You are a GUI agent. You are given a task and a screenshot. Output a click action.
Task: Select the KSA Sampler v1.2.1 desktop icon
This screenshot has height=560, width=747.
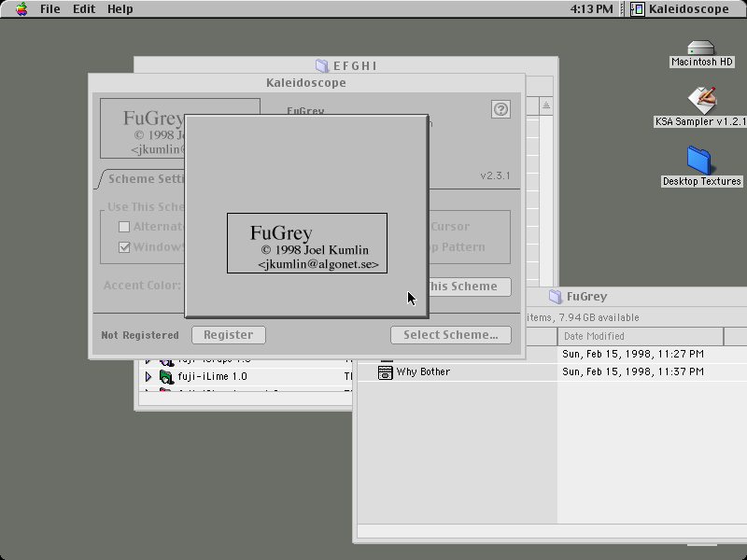[x=702, y=100]
